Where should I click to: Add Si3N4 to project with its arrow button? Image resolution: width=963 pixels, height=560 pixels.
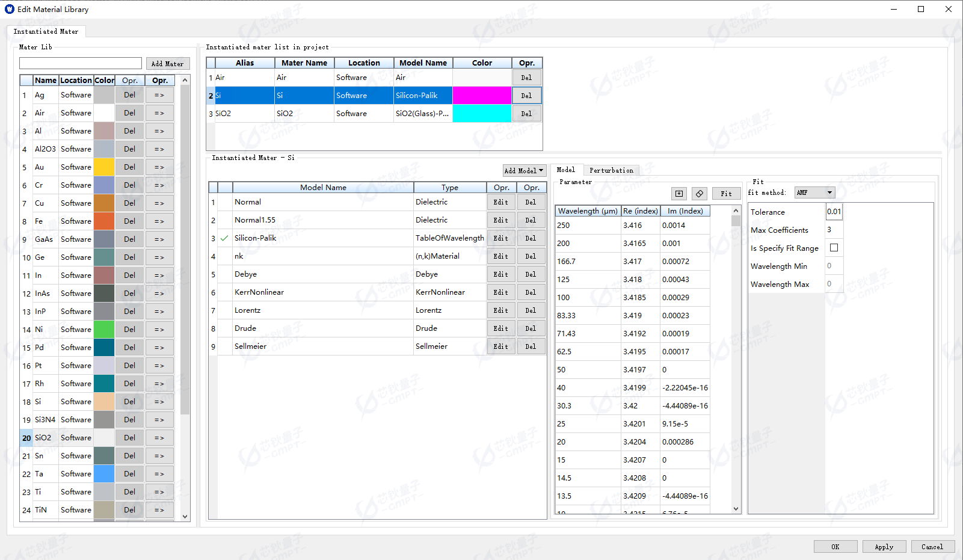(159, 420)
